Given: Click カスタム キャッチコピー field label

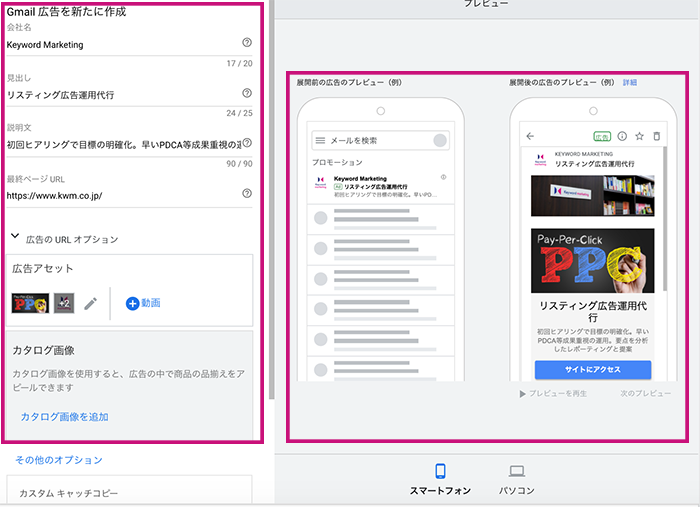Looking at the screenshot, I should click(68, 493).
